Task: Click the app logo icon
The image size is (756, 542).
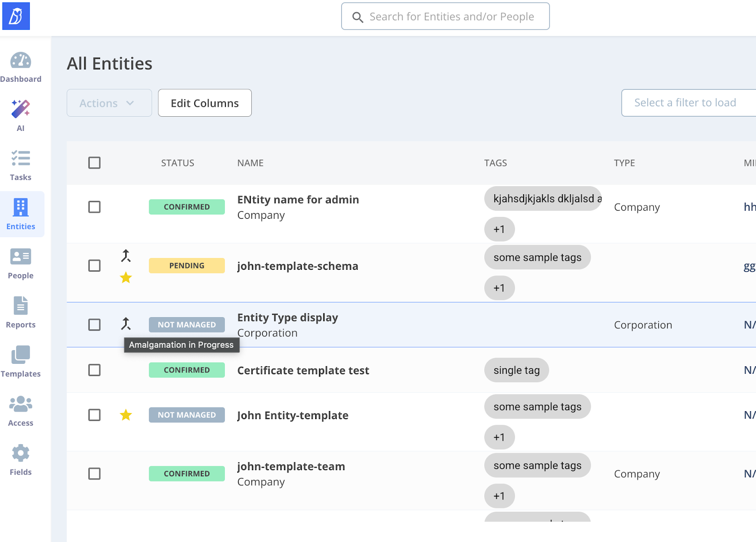Action: (x=16, y=16)
